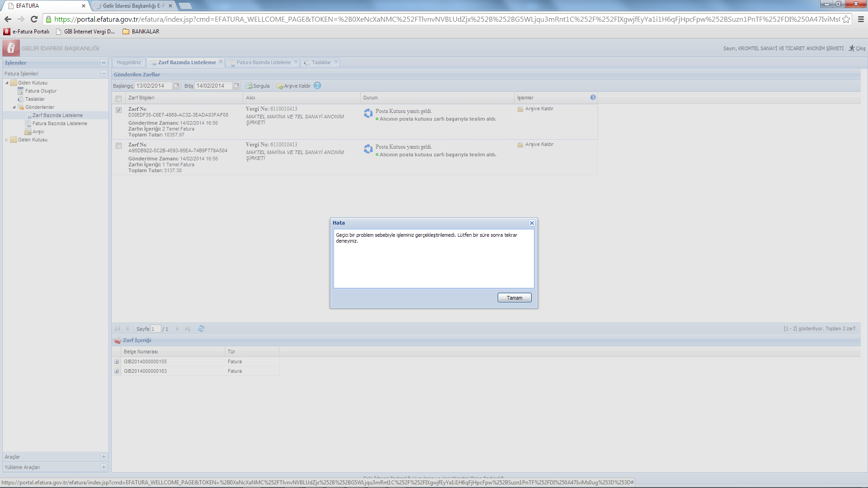Toggle the select-all checkbox in the header
This screenshot has height=488, width=868.
[118, 98]
